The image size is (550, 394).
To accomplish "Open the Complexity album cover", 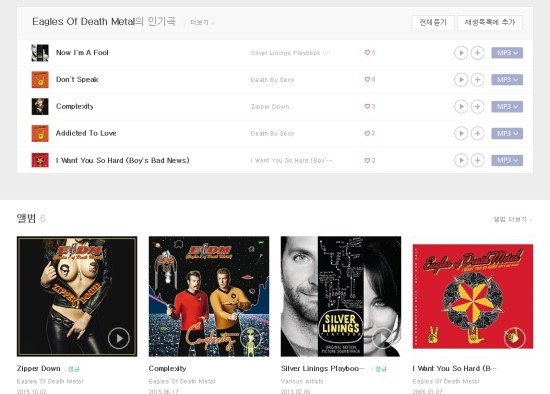I will (209, 296).
